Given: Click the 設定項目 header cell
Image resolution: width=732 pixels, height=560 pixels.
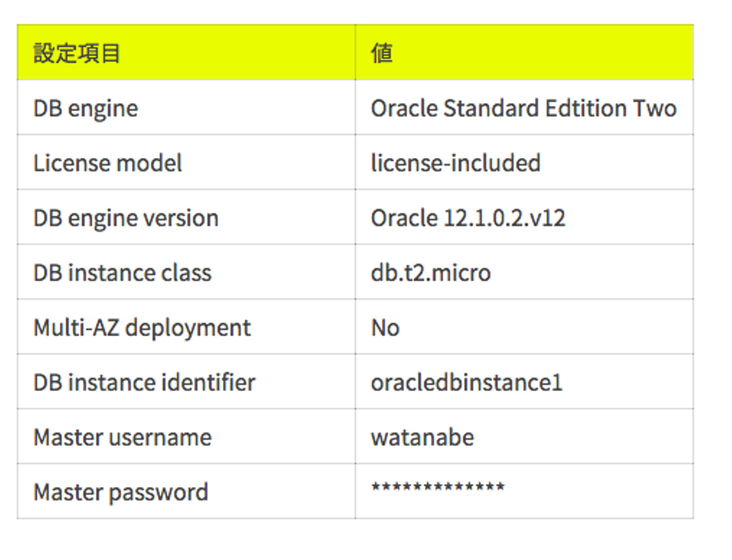Looking at the screenshot, I should [x=77, y=53].
